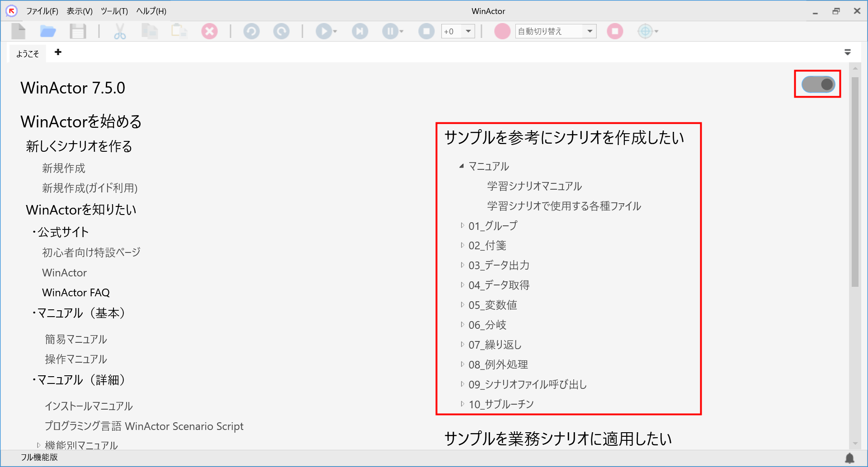The image size is (868, 467).
Task: Click the redo arrow icon
Action: pos(281,31)
